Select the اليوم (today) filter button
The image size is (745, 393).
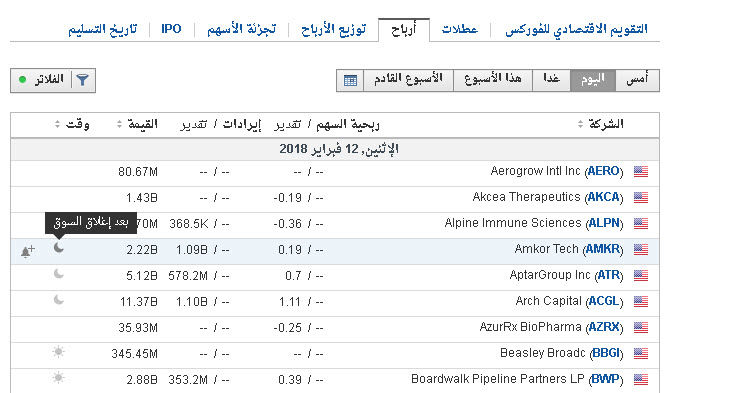pos(592,80)
